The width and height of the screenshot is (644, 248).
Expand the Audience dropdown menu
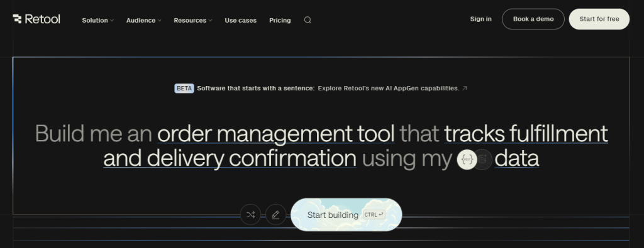[144, 20]
